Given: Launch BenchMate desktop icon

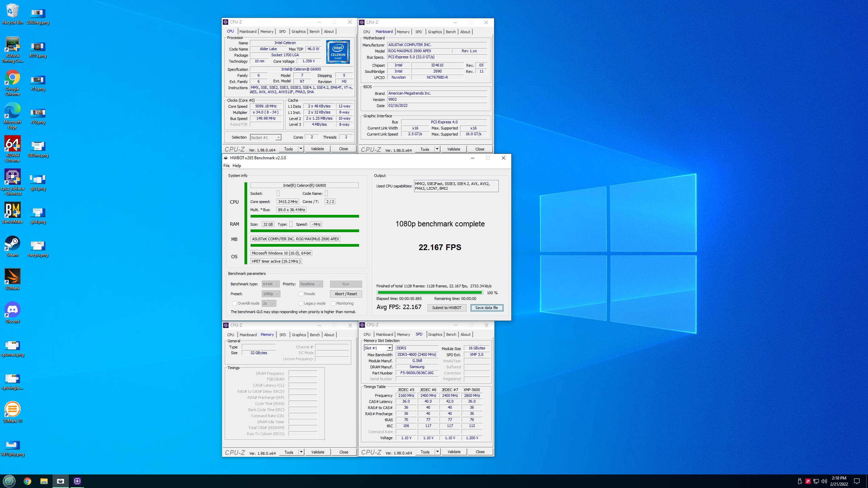Looking at the screenshot, I should 13,213.
